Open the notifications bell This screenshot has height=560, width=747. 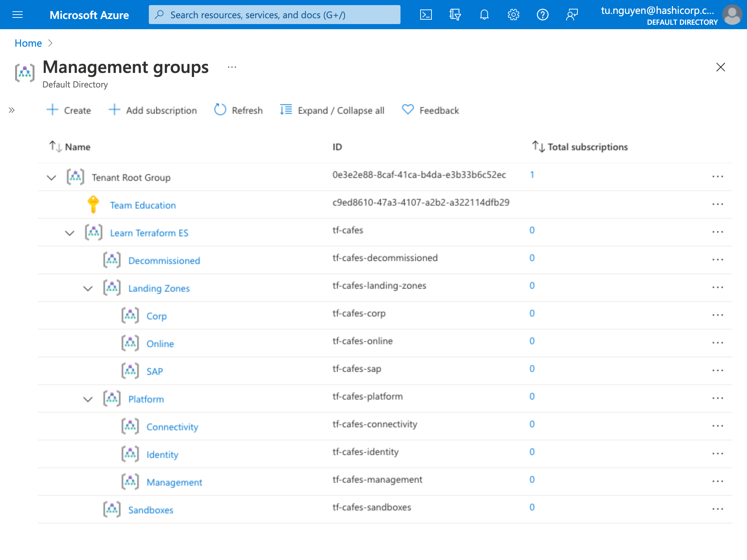[x=484, y=15]
